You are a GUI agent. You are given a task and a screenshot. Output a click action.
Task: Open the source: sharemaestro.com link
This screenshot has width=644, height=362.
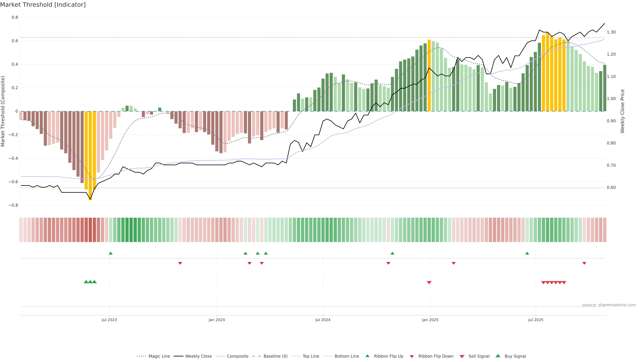click(609, 305)
